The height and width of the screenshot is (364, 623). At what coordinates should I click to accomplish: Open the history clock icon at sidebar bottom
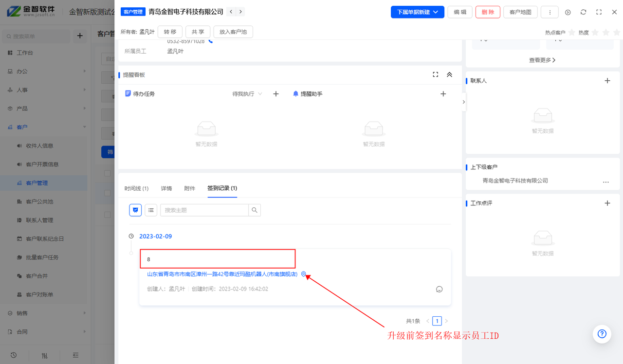(x=14, y=355)
